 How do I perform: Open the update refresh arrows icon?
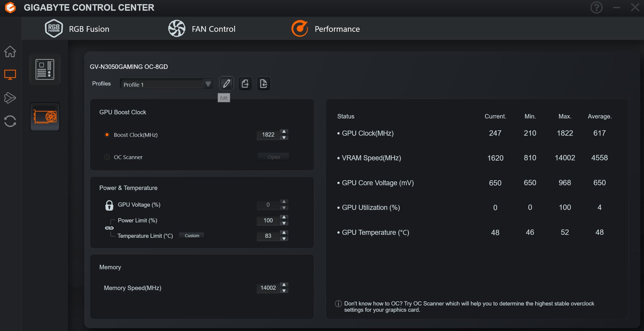coord(10,121)
